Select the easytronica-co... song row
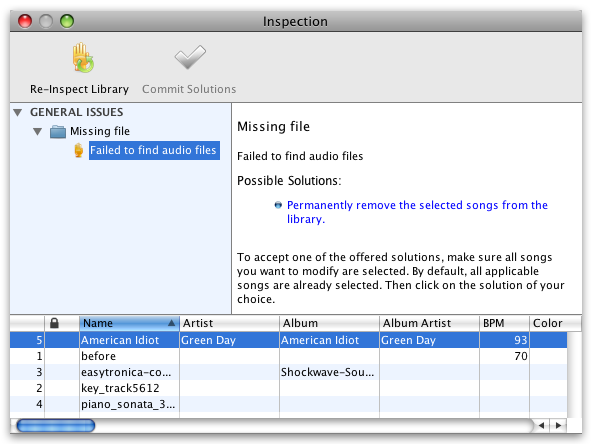 288,372
